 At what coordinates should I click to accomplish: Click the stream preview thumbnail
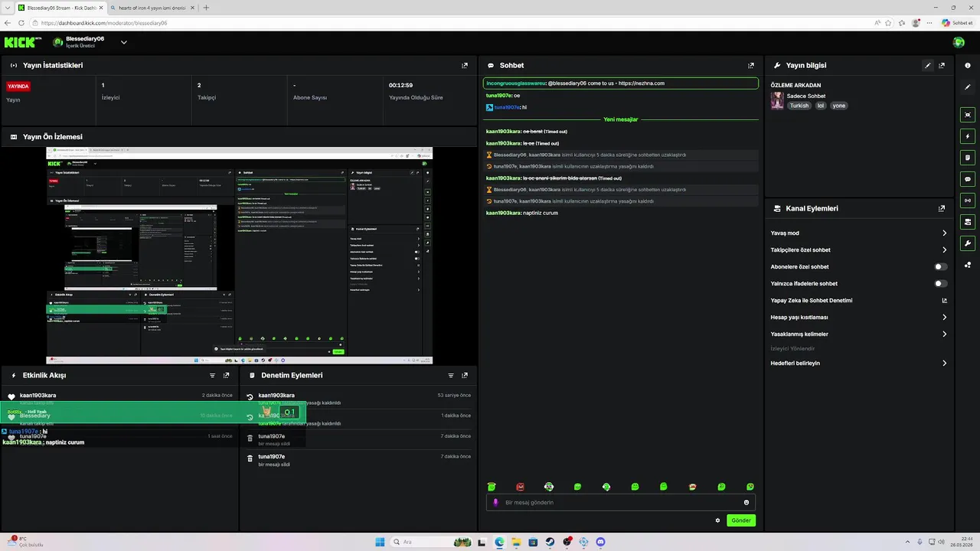coord(239,255)
